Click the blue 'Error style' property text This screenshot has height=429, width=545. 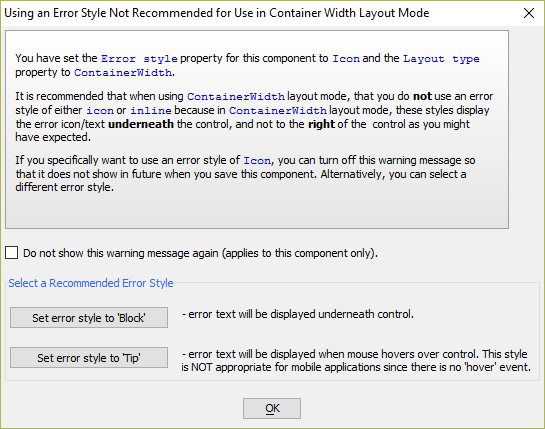point(139,58)
